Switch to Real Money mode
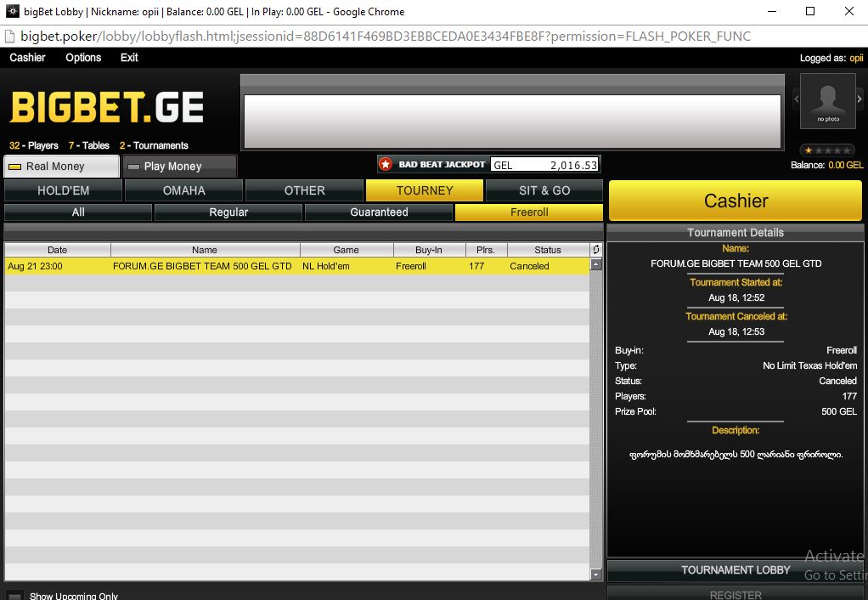 (61, 167)
